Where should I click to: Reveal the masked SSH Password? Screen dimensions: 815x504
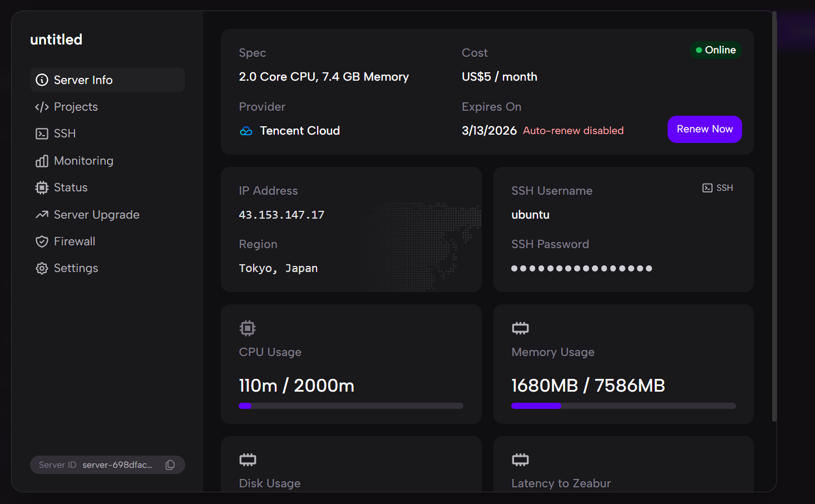point(581,269)
